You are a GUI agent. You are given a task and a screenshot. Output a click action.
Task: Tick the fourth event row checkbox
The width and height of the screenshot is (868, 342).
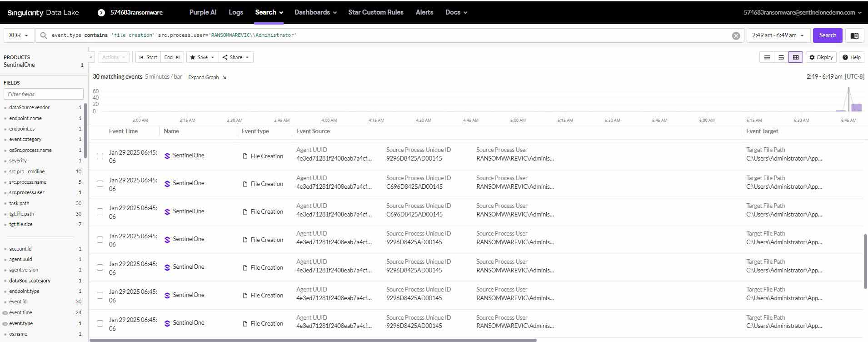pos(100,240)
